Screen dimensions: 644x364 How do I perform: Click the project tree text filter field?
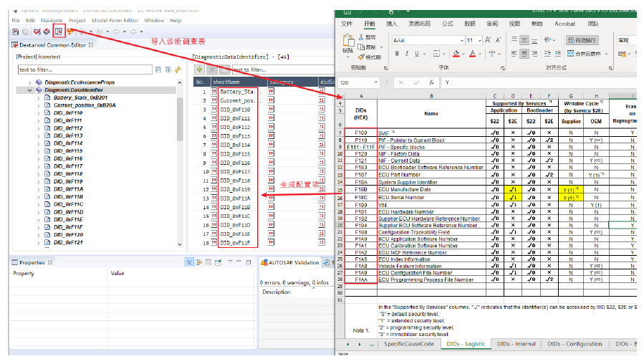click(x=85, y=70)
